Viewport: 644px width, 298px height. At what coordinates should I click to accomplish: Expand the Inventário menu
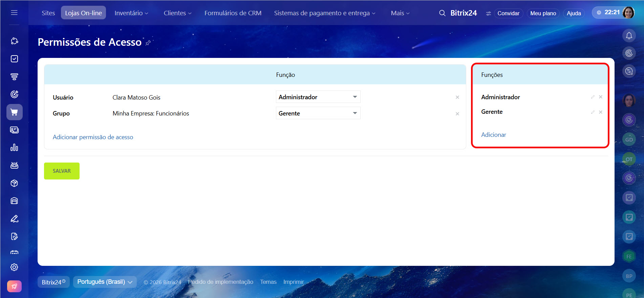click(131, 13)
